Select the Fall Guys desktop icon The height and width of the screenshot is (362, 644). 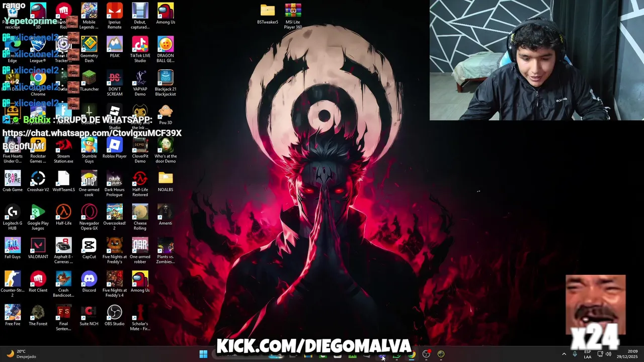pyautogui.click(x=13, y=248)
